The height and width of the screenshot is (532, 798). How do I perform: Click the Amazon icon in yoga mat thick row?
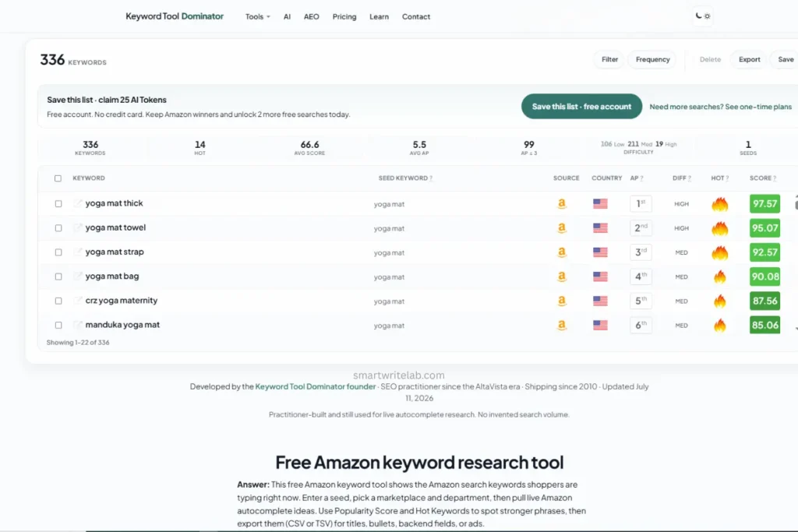point(562,204)
